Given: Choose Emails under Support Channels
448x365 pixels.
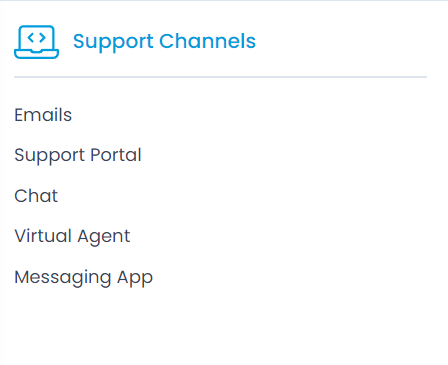Looking at the screenshot, I should pos(43,115).
